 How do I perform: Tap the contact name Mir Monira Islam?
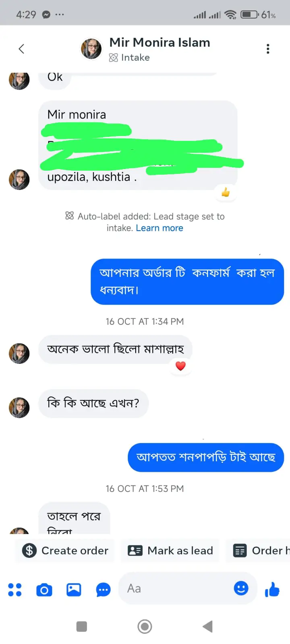[159, 42]
